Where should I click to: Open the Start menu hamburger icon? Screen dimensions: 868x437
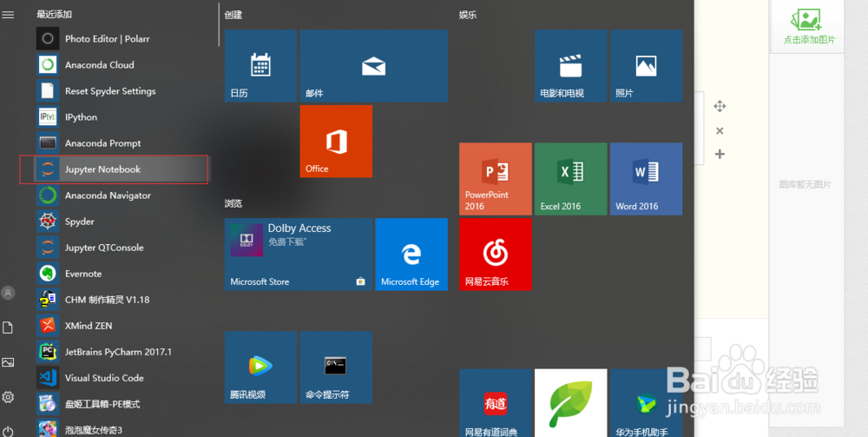[8, 15]
